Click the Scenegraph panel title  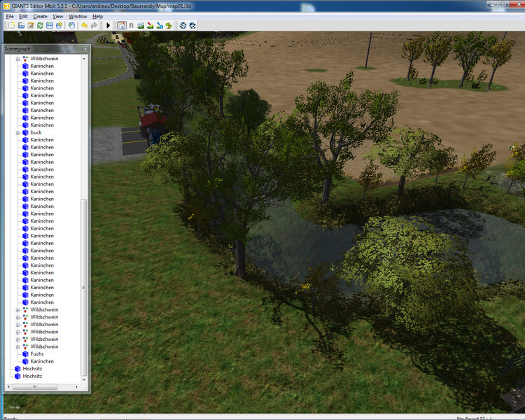pos(17,49)
